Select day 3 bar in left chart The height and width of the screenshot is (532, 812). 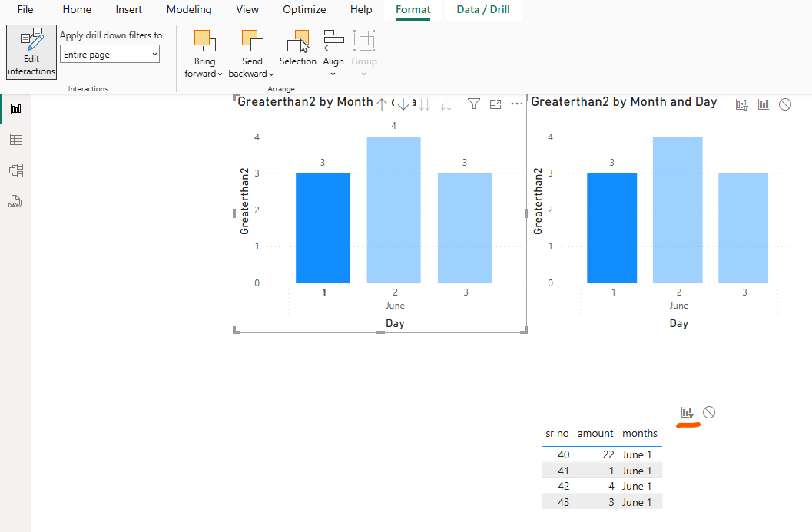pyautogui.click(x=465, y=228)
